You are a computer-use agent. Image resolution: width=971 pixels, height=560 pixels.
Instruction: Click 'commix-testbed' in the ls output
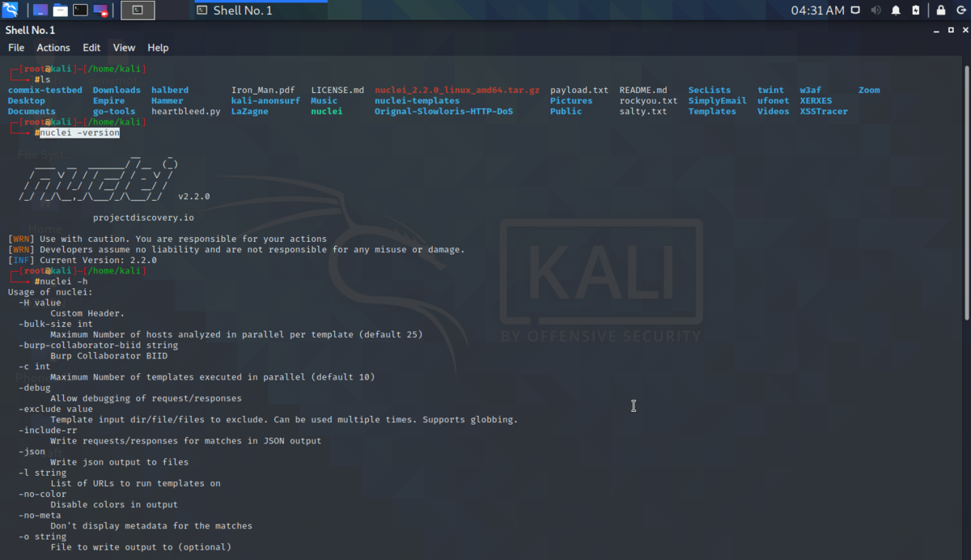pyautogui.click(x=45, y=90)
